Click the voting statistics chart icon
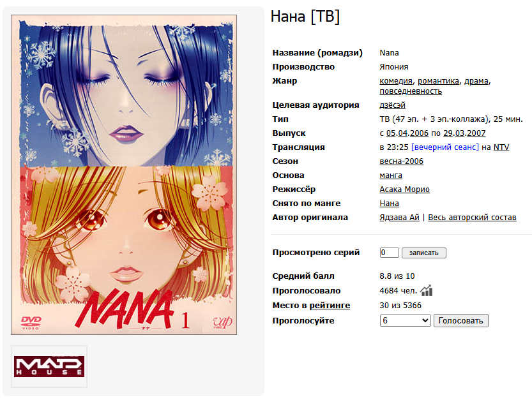This screenshot has height=400, width=532. click(x=426, y=290)
